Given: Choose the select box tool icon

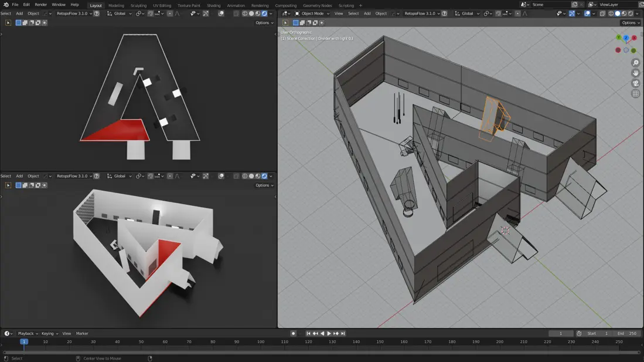Looking at the screenshot, I should [285, 22].
